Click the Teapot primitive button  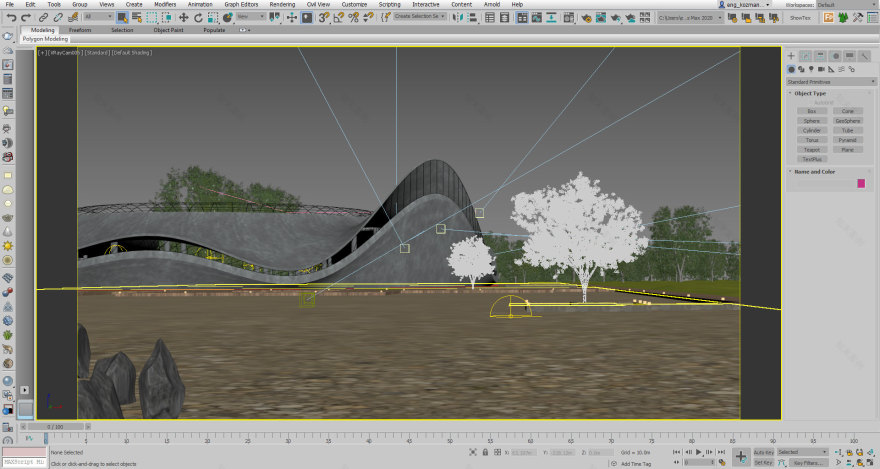(812, 150)
